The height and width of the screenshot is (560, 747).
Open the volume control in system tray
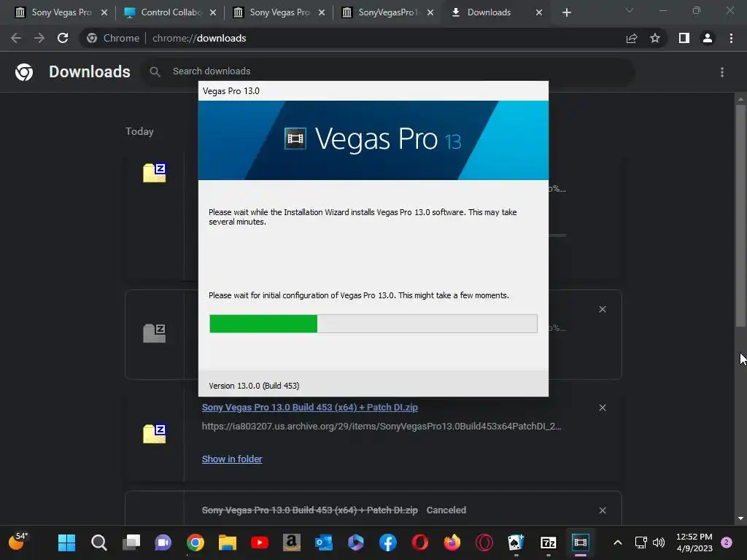point(659,542)
